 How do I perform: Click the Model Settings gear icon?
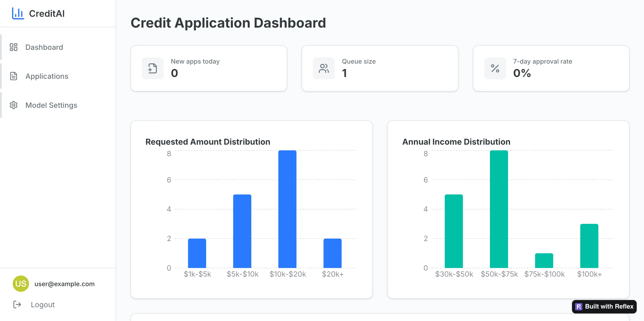tap(14, 105)
